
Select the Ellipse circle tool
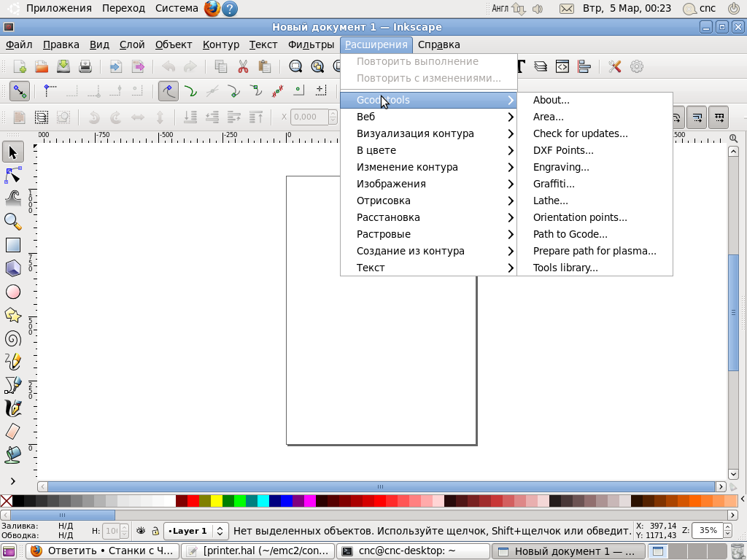pos(13,292)
